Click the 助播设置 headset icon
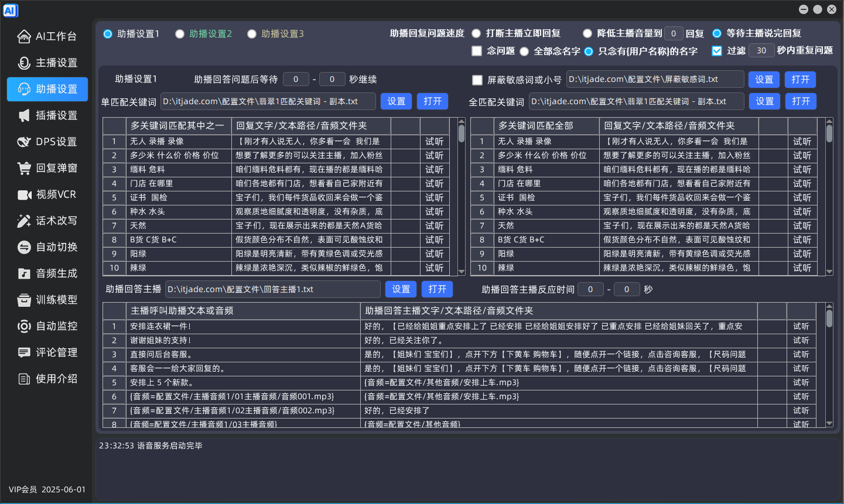844x504 pixels. (24, 89)
